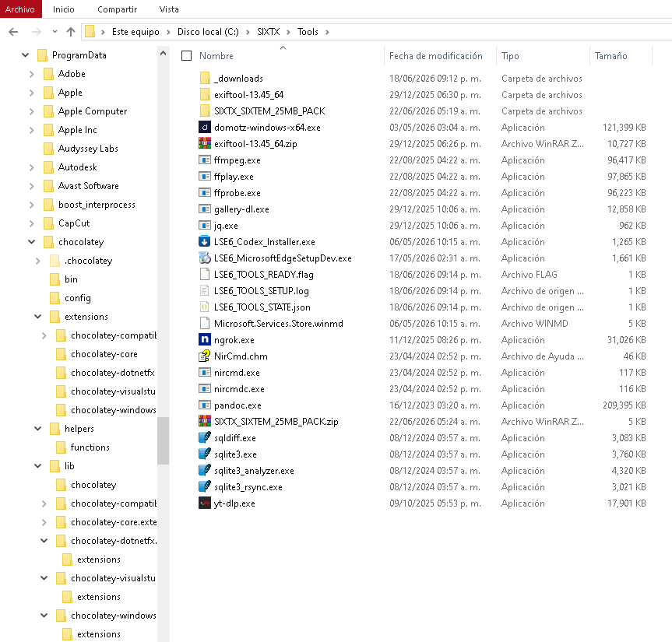Click the pandoc.exe file icon
Viewport: 672px width, 642px height.
pyautogui.click(x=205, y=405)
